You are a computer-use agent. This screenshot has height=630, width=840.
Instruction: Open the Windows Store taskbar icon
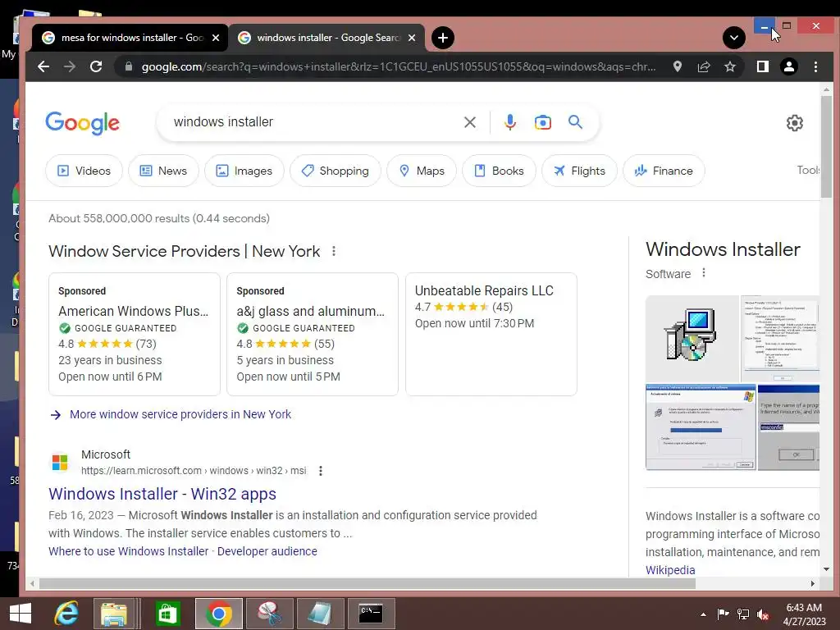[x=167, y=614]
